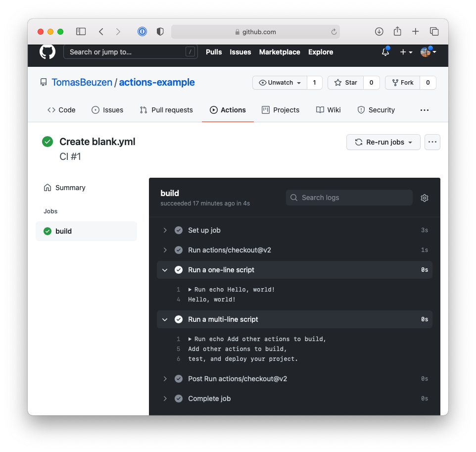Open the GitHub home logo

click(x=48, y=51)
